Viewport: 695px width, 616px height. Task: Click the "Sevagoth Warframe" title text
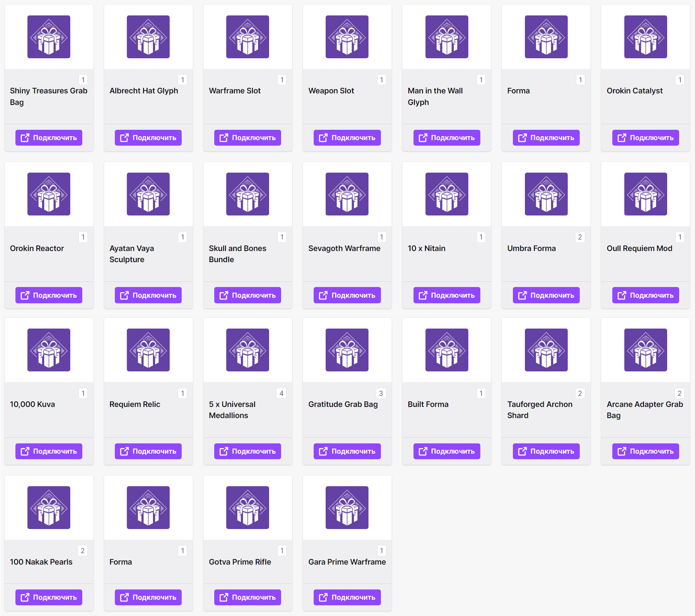(x=344, y=248)
